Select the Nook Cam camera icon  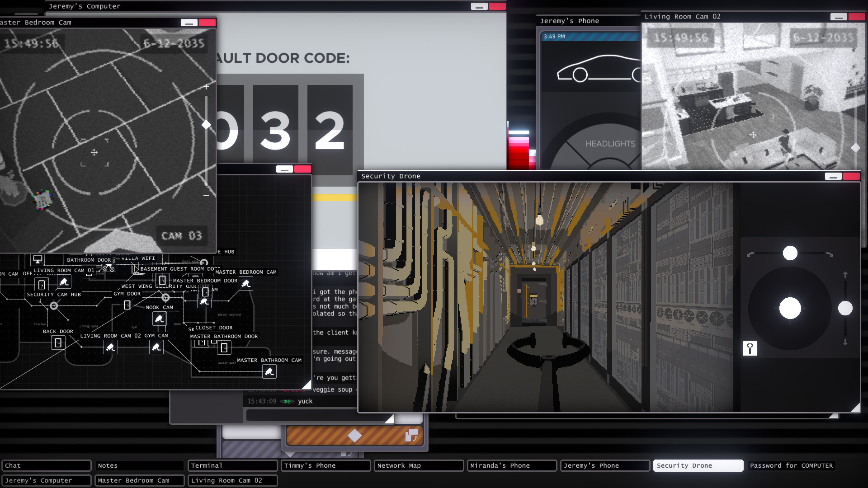(x=159, y=319)
